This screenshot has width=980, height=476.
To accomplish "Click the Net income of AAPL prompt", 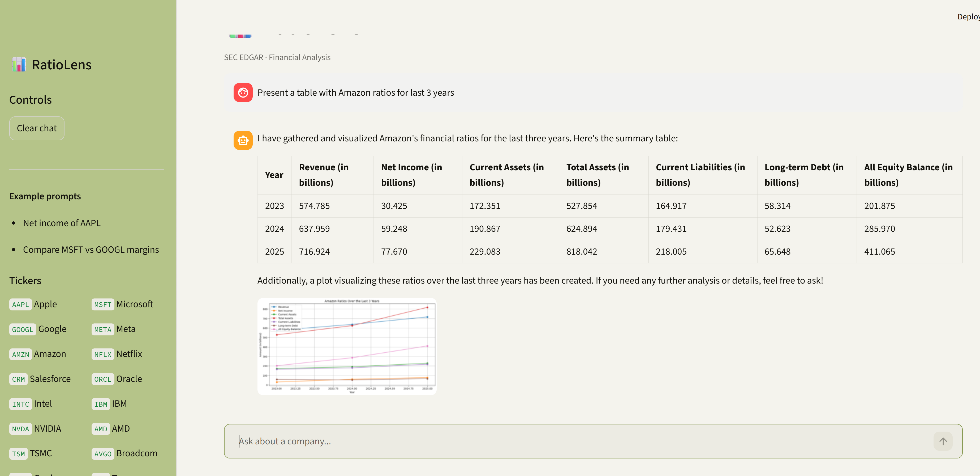I will coord(62,223).
